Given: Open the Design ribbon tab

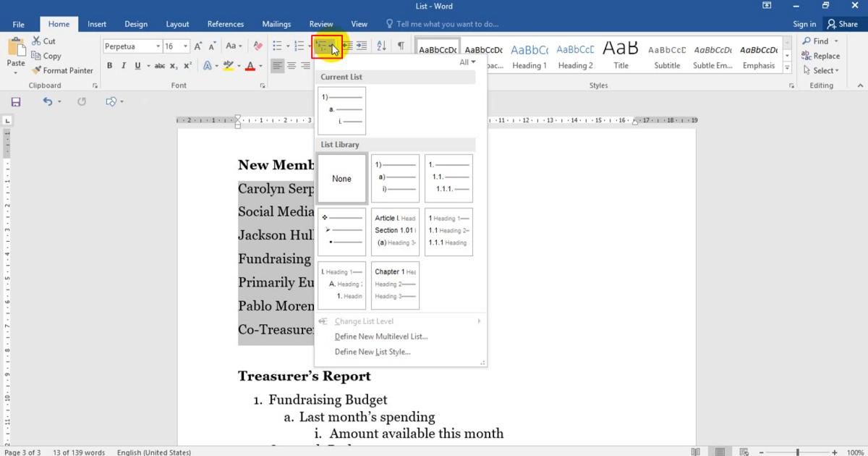Looking at the screenshot, I should point(136,24).
